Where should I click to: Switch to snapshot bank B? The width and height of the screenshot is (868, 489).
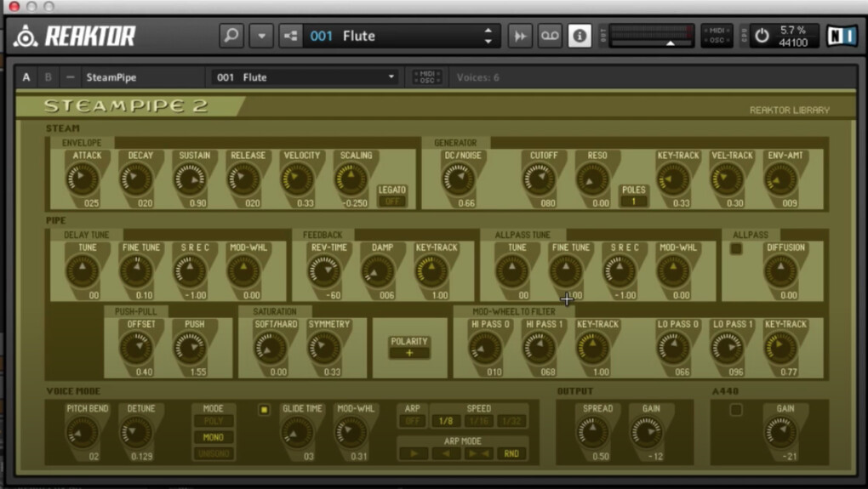(48, 77)
